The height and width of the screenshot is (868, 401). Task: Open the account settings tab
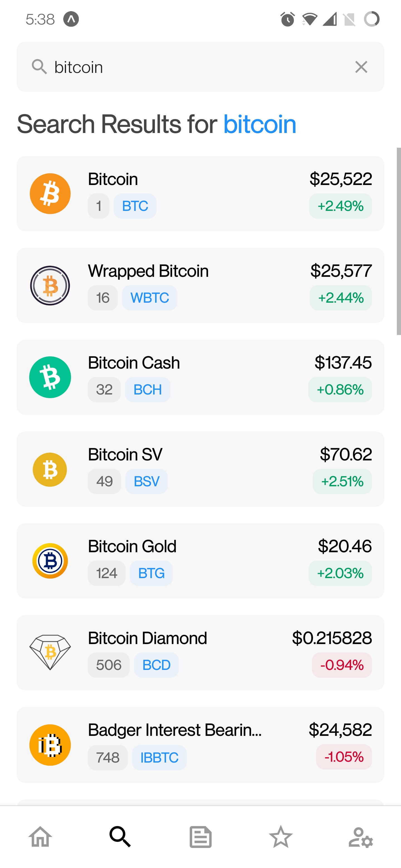(361, 836)
